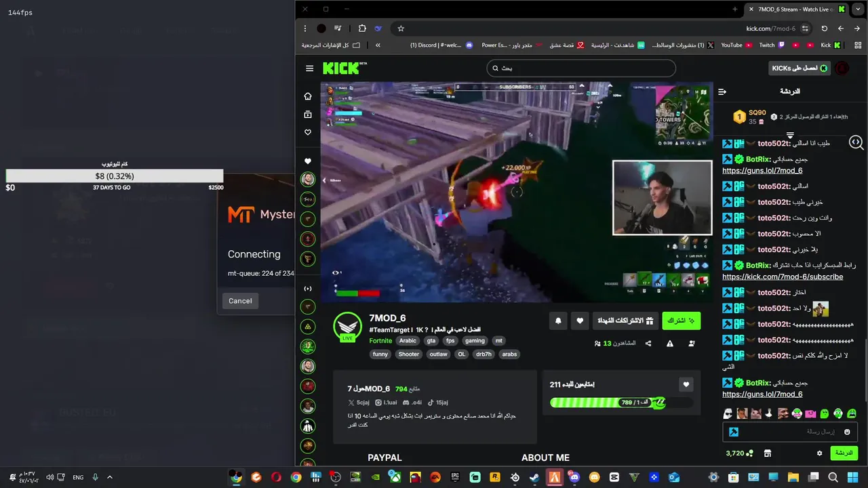Open the Twitch bookmark

pos(772,45)
